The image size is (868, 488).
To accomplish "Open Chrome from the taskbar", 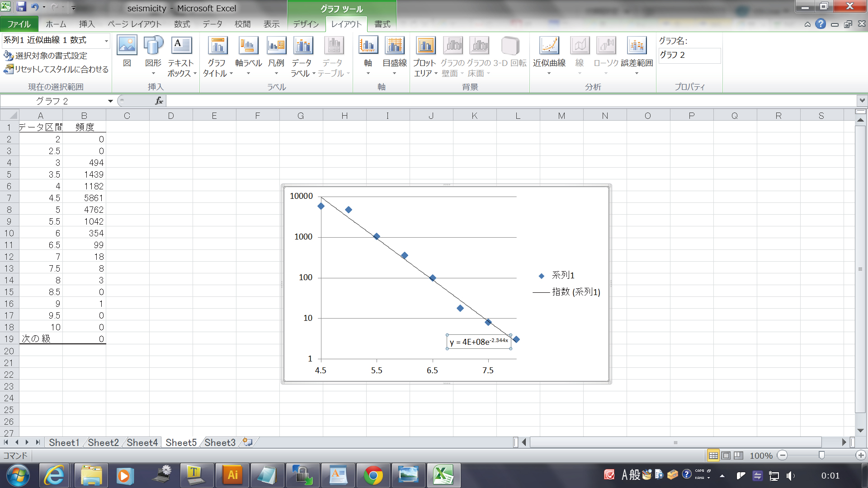I will tap(373, 475).
